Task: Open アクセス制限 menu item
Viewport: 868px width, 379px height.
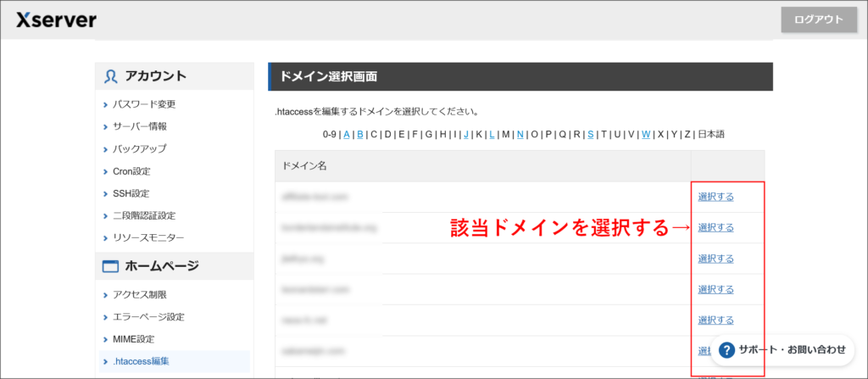Action: (140, 294)
